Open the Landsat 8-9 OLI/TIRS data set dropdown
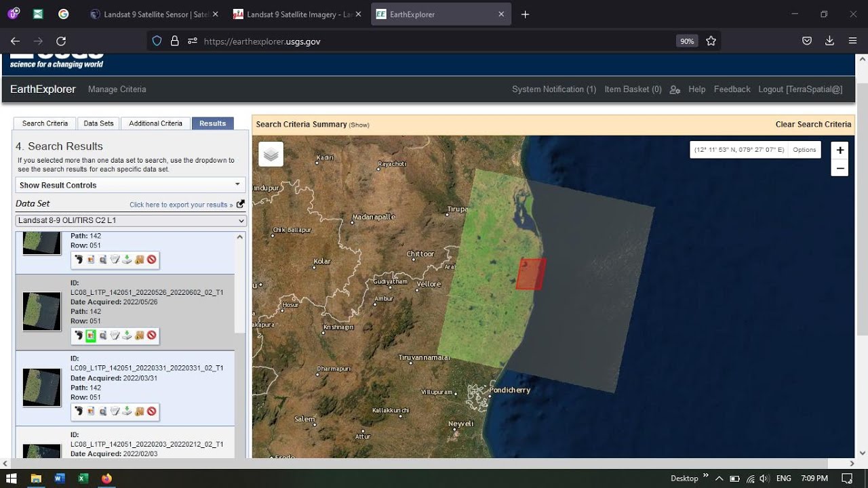This screenshot has width=868, height=488. [131, 220]
